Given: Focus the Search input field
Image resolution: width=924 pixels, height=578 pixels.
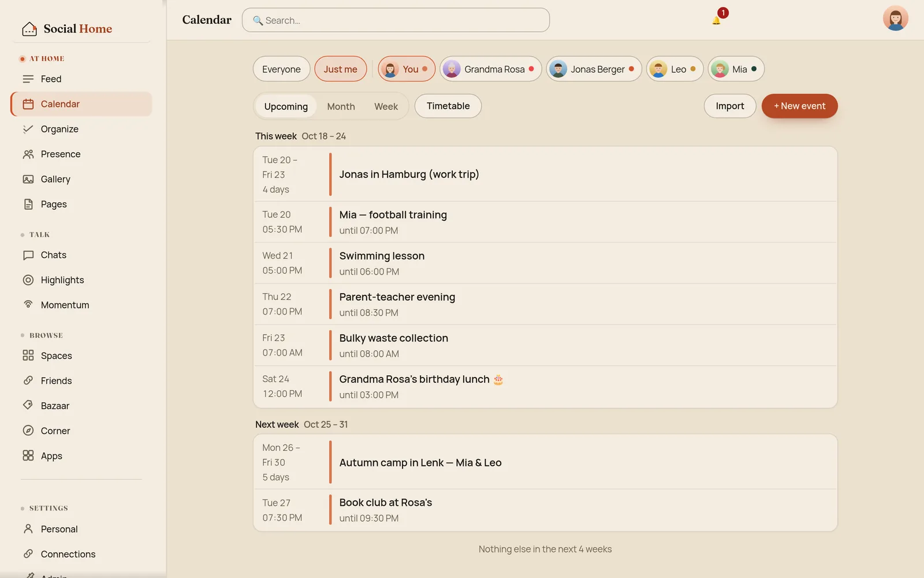Looking at the screenshot, I should point(396,20).
